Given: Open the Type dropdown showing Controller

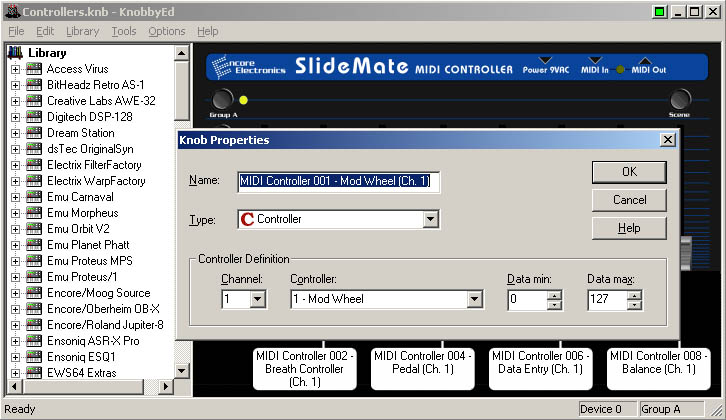Looking at the screenshot, I should pyautogui.click(x=431, y=219).
